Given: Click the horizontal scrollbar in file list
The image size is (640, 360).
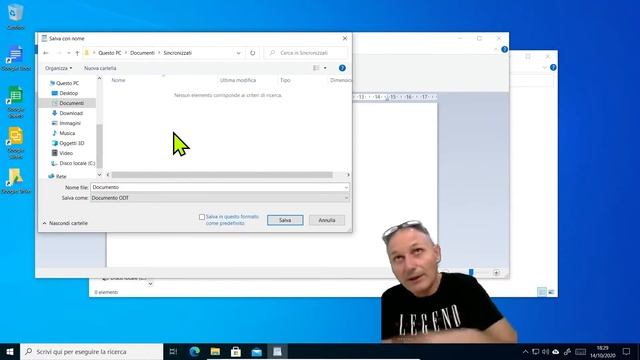Looking at the screenshot, I should (x=222, y=175).
